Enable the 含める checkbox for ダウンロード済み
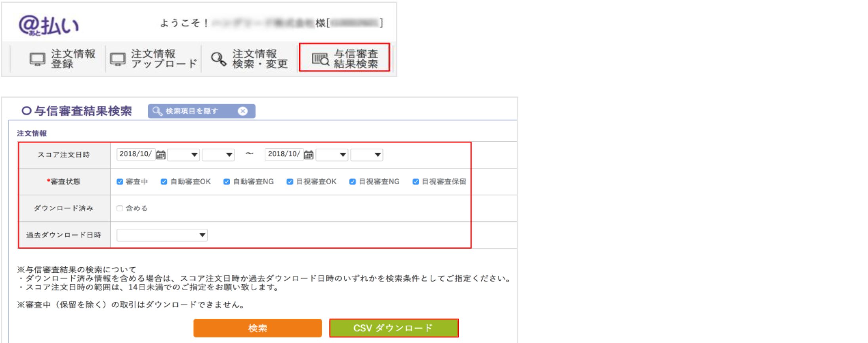 (120, 208)
